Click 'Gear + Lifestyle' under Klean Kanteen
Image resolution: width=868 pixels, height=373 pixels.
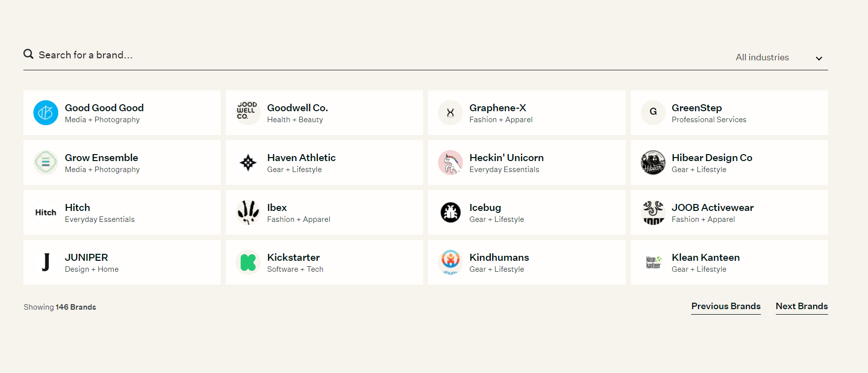point(699,269)
